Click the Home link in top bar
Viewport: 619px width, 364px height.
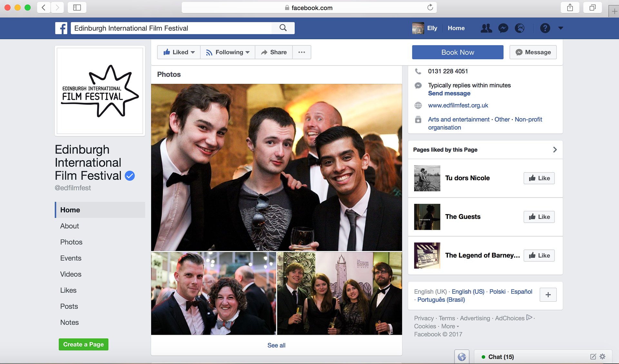click(x=456, y=28)
